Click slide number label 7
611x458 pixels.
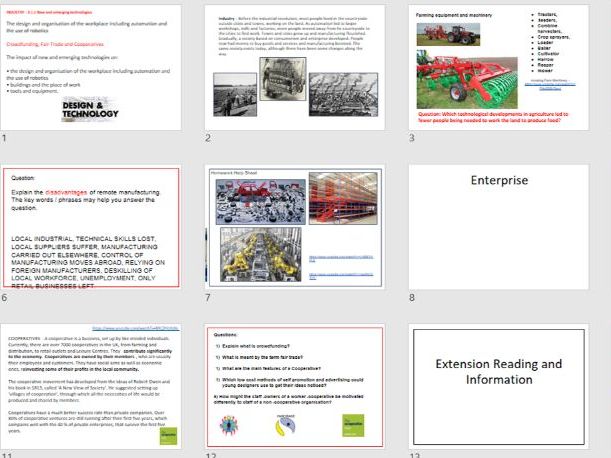tap(208, 298)
